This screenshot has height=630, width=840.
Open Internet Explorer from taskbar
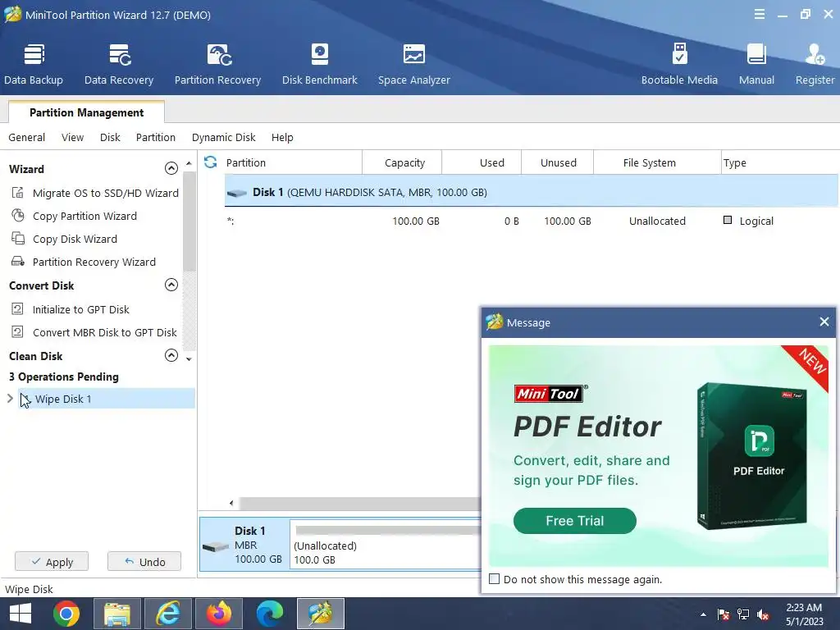pyautogui.click(x=168, y=614)
